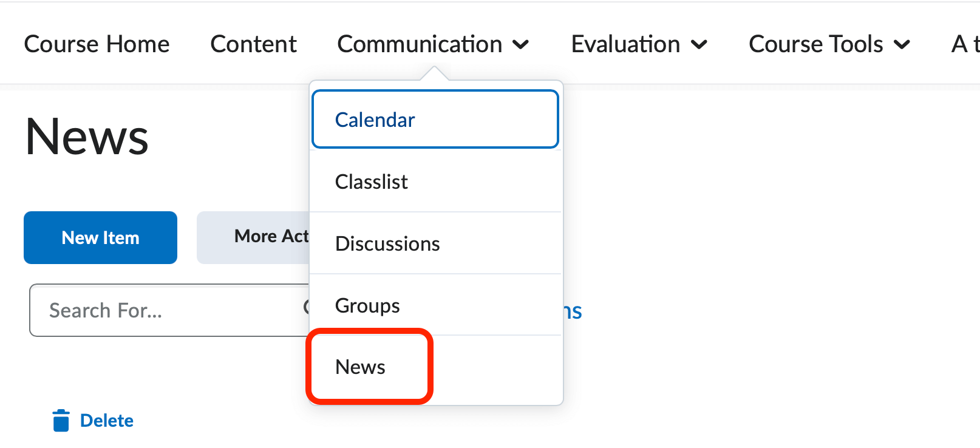980x448 pixels.
Task: Click the blue Show Search Options link
Action: 574,310
